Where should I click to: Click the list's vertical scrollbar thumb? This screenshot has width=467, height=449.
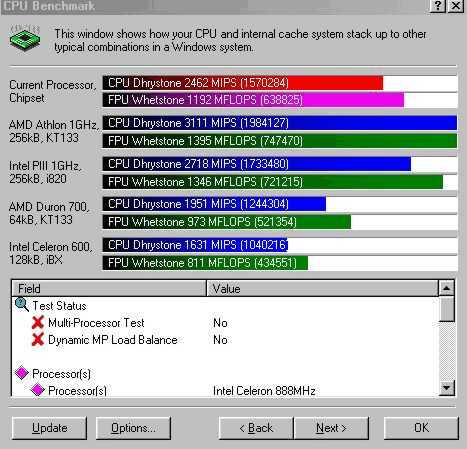(x=447, y=309)
